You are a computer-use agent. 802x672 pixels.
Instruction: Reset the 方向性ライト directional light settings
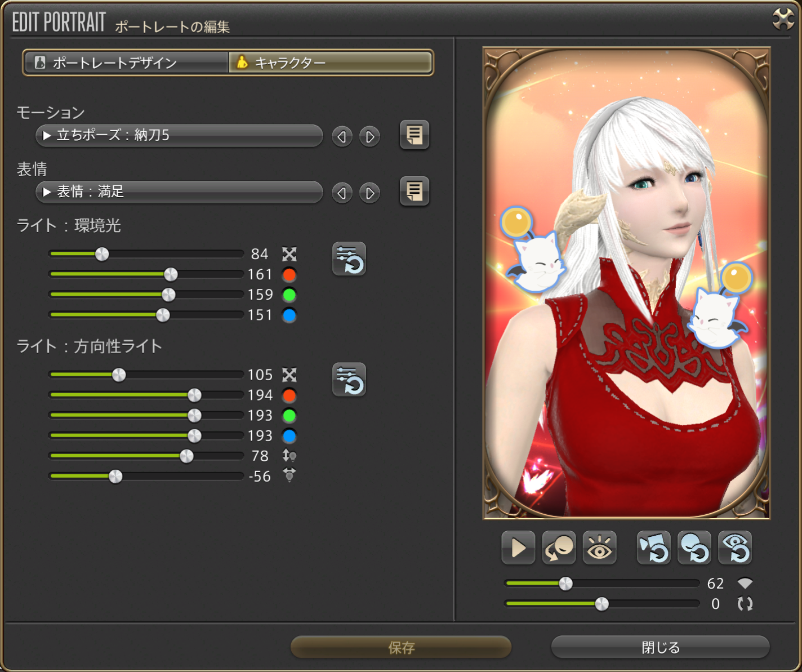349,380
